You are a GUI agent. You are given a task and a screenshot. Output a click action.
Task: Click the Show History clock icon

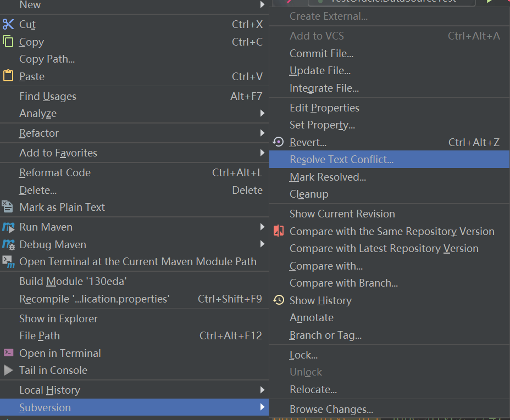tap(279, 300)
